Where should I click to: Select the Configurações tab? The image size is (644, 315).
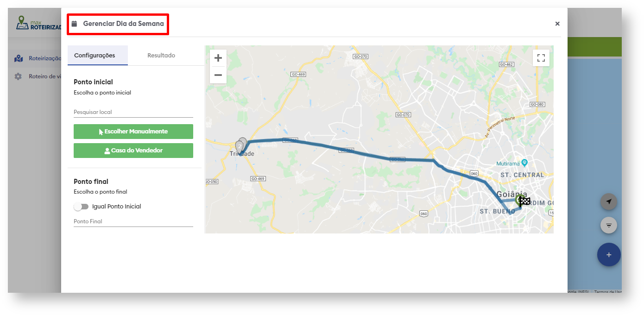95,56
